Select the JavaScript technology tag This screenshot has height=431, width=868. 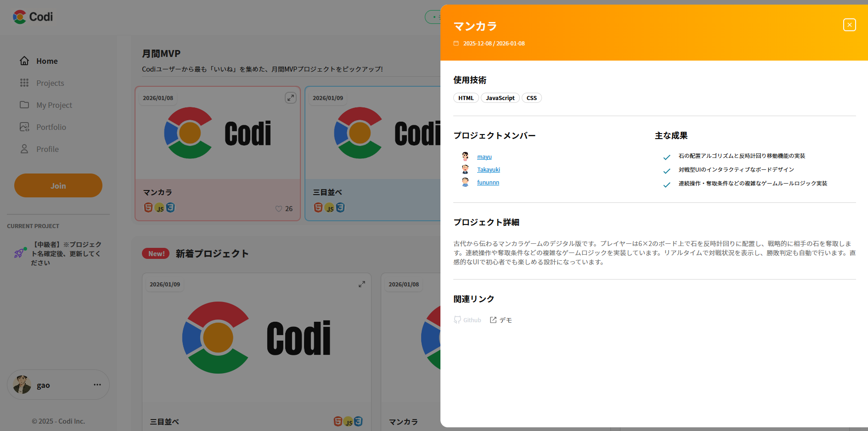click(500, 98)
